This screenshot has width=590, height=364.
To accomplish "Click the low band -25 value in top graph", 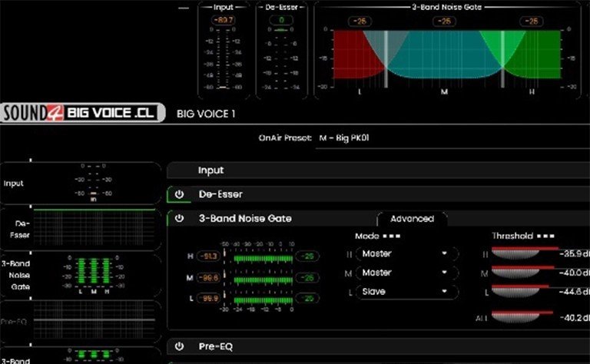I will click(360, 21).
